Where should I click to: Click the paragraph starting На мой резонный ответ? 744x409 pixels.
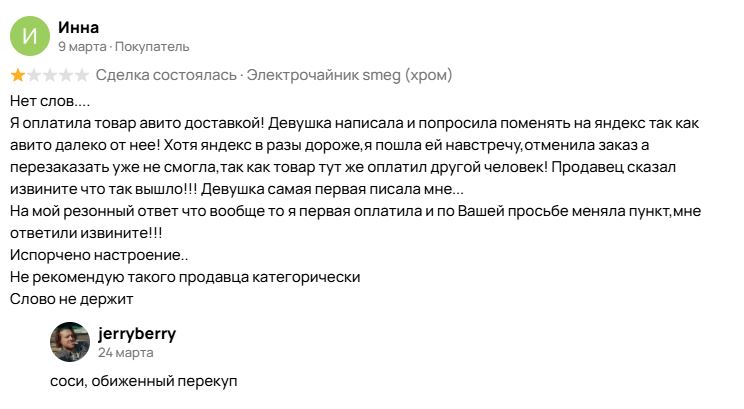pyautogui.click(x=355, y=222)
